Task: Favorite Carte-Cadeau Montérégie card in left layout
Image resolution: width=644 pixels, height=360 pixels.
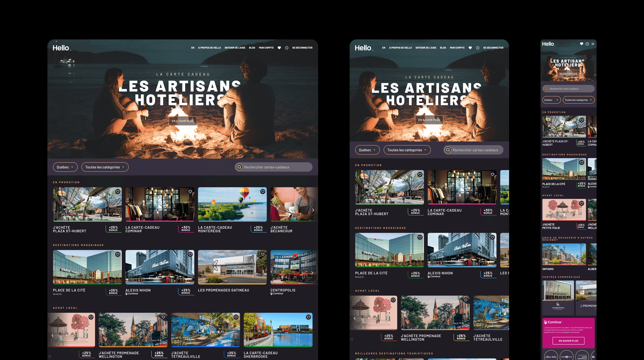Action: click(x=262, y=192)
